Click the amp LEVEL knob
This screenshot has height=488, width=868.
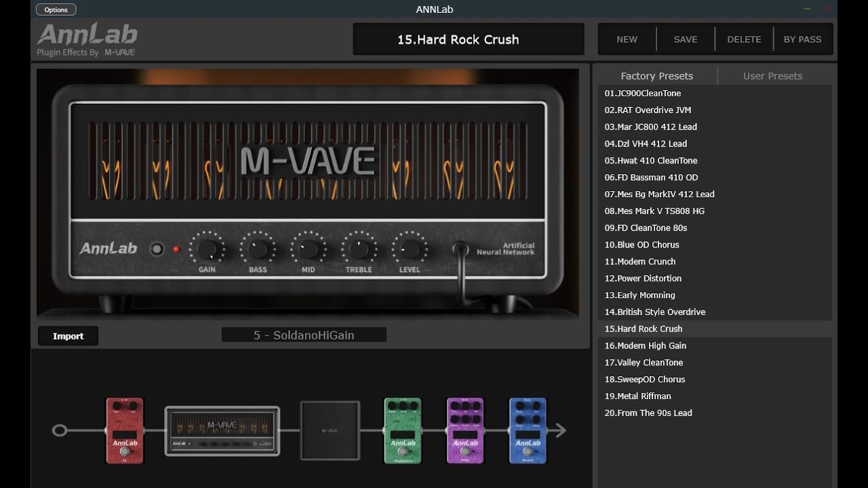(x=410, y=249)
